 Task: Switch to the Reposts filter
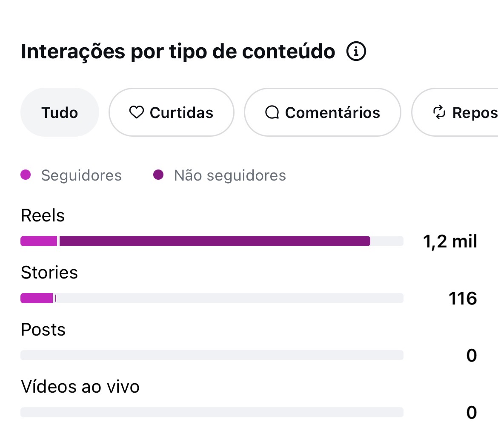click(455, 112)
